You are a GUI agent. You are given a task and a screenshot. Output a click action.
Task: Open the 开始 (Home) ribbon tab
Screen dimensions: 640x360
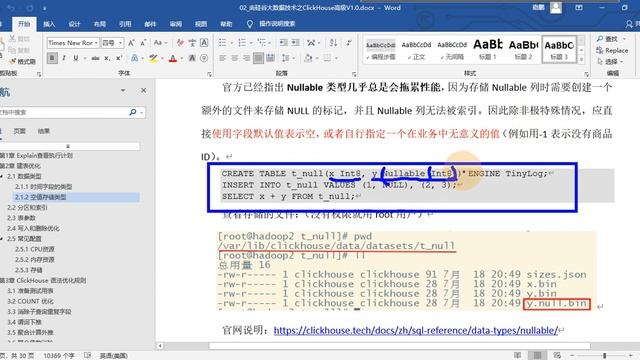coord(24,24)
